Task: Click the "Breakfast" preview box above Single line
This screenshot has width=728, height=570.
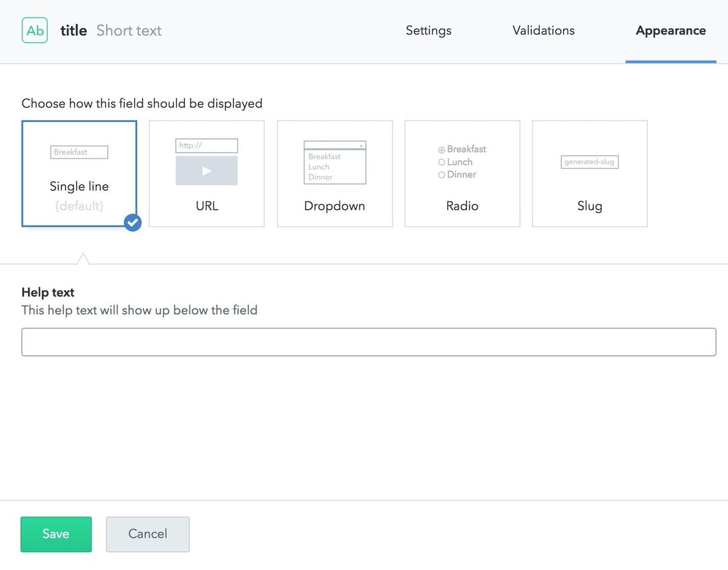Action: (x=79, y=152)
